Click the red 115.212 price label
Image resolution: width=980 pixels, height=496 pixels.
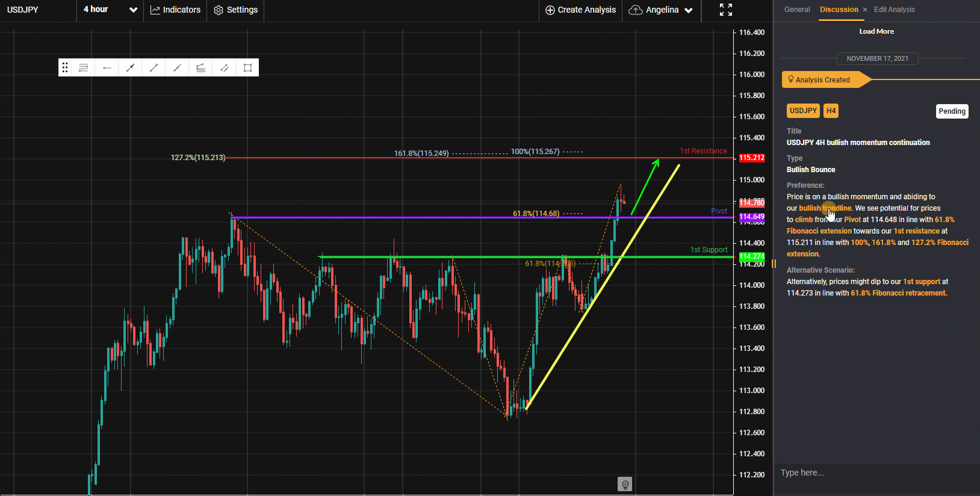[x=752, y=158]
